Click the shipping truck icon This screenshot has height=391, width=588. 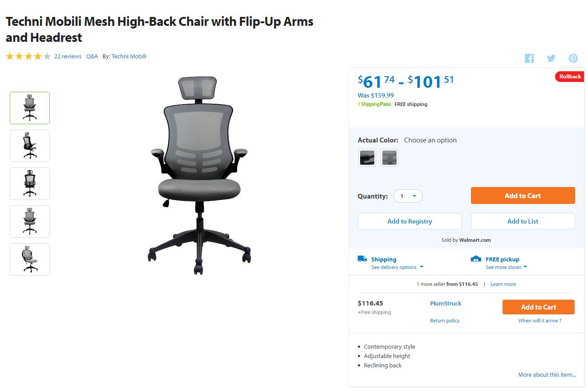coord(362,259)
